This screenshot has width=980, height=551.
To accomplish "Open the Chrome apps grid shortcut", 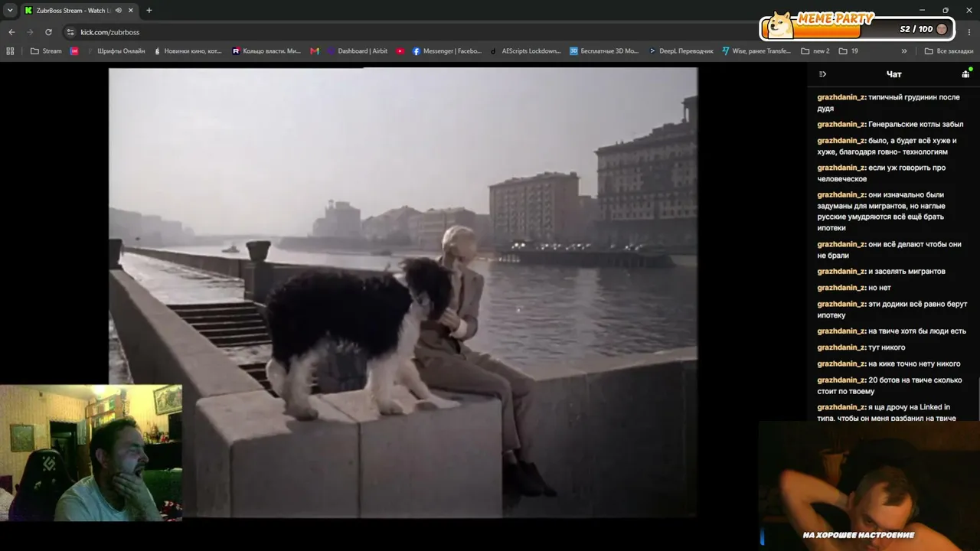I will 10,51.
